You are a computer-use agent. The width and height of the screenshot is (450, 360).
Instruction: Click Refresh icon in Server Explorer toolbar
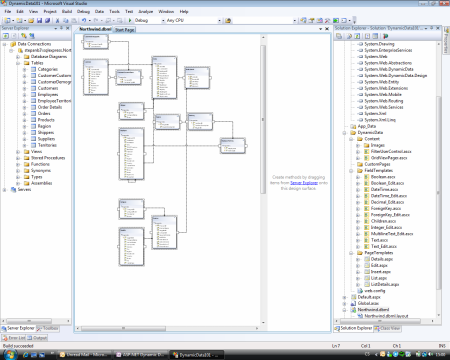[x=6, y=36]
